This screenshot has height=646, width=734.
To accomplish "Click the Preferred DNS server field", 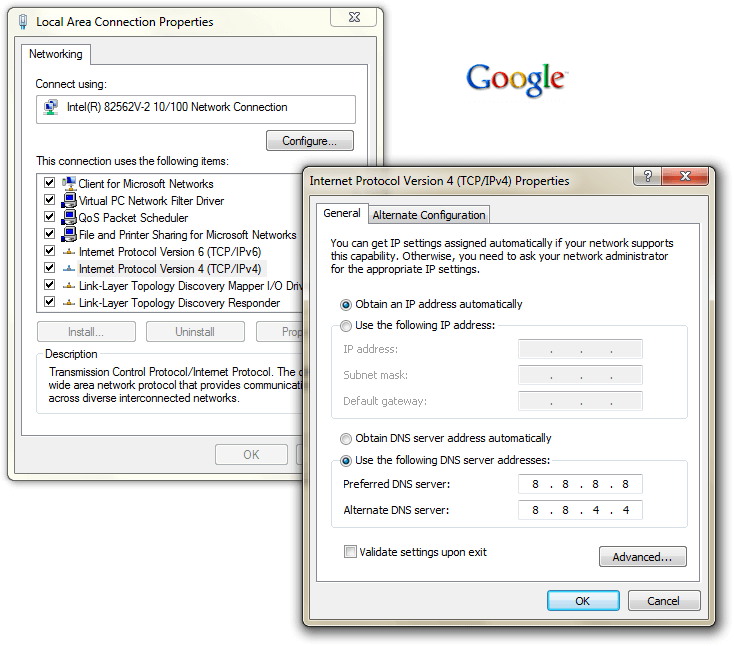I will point(580,484).
